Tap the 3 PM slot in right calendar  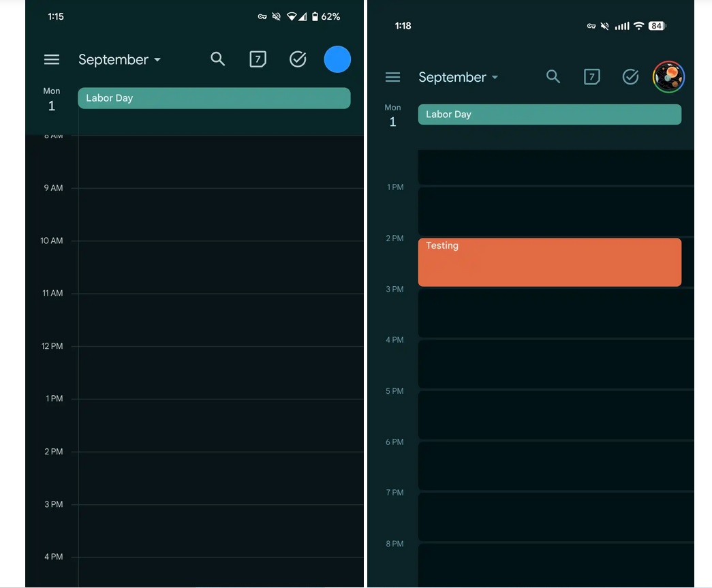[x=556, y=313]
